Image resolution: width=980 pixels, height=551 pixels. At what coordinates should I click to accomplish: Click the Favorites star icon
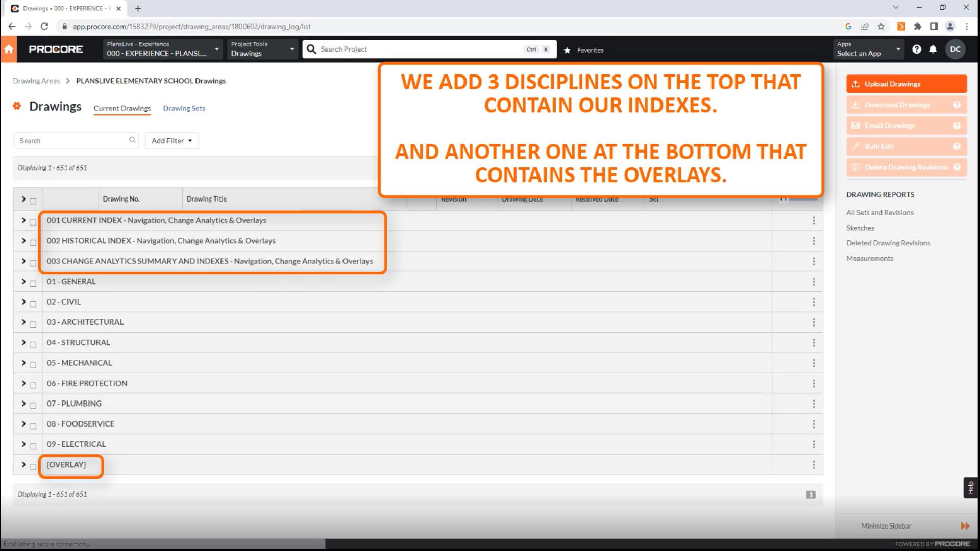567,50
